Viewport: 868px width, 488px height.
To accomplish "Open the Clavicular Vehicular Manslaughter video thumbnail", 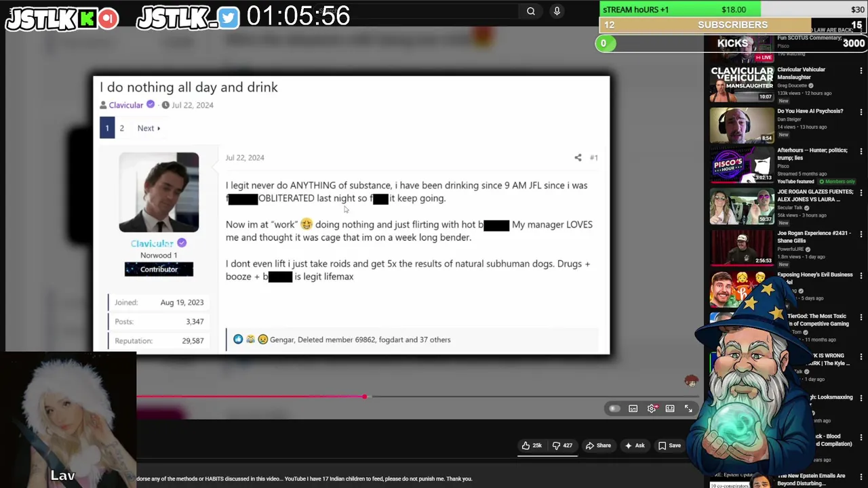I will point(742,83).
